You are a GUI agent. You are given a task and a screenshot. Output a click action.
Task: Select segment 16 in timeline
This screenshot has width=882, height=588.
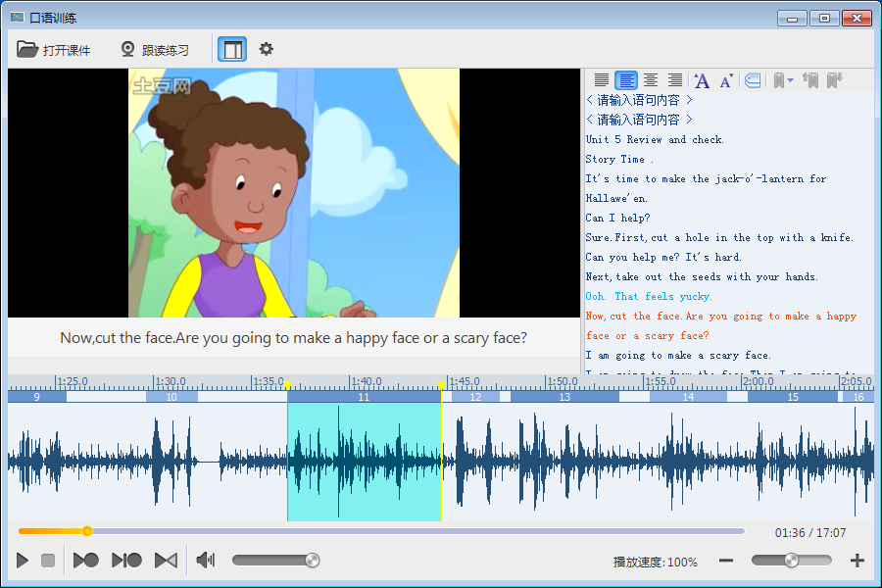tap(857, 397)
